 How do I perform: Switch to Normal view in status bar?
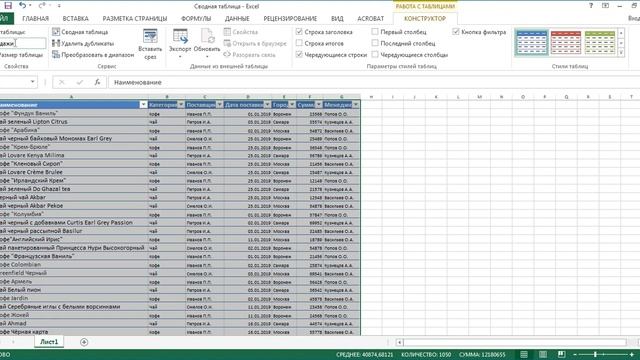pos(524,354)
